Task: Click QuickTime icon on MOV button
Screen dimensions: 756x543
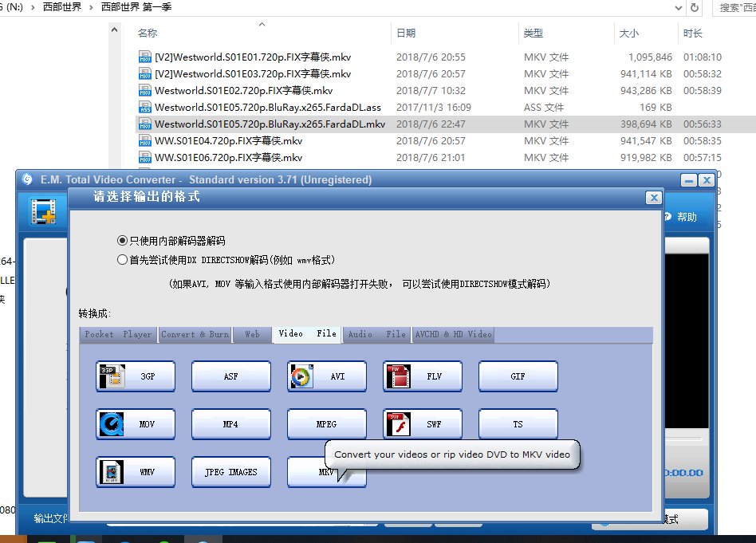Action: 112,424
